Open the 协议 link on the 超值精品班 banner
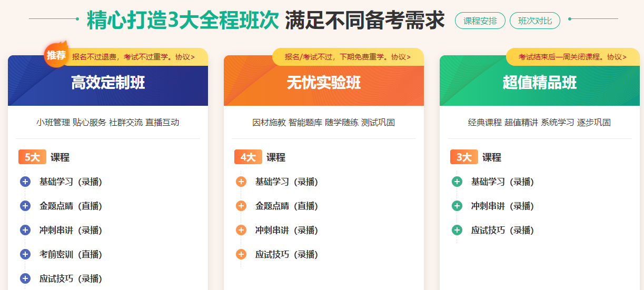 click(x=617, y=57)
